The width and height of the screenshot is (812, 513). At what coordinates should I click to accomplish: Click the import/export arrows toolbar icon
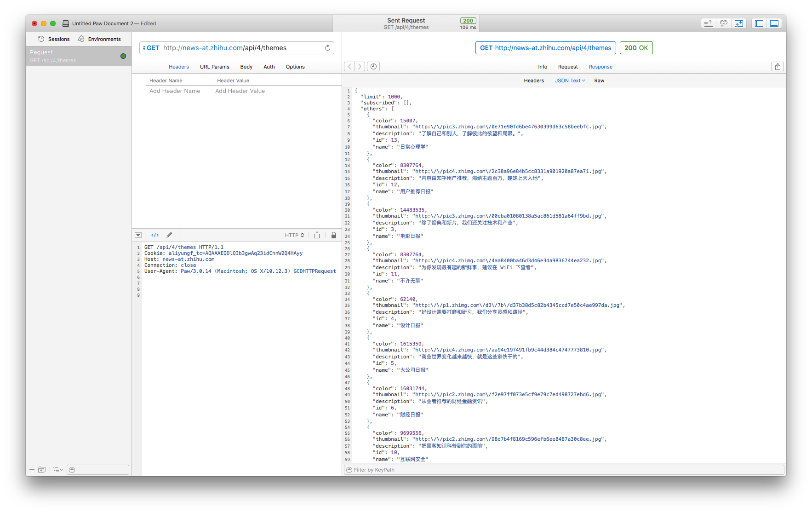[739, 23]
